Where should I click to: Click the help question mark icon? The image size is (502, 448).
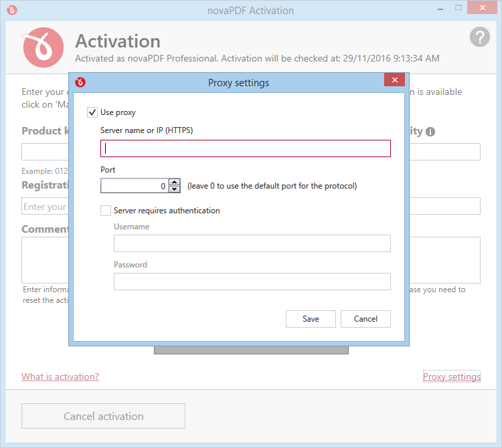pos(480,37)
